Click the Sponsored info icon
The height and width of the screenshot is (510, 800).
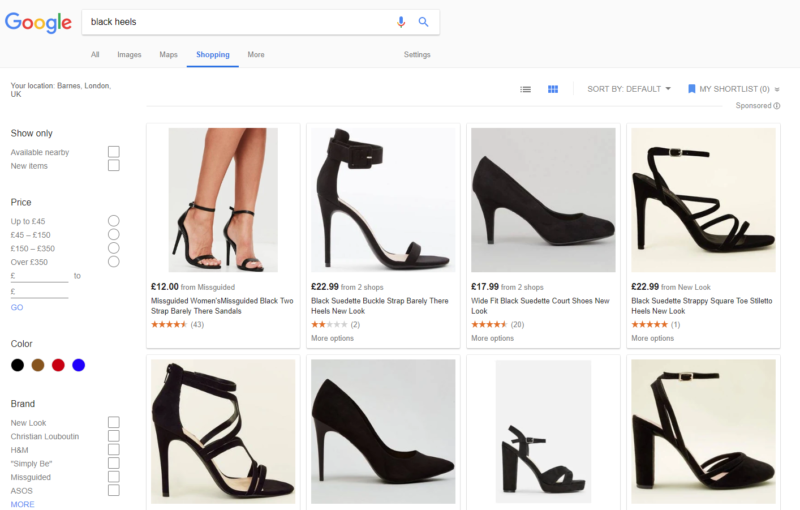(776, 106)
